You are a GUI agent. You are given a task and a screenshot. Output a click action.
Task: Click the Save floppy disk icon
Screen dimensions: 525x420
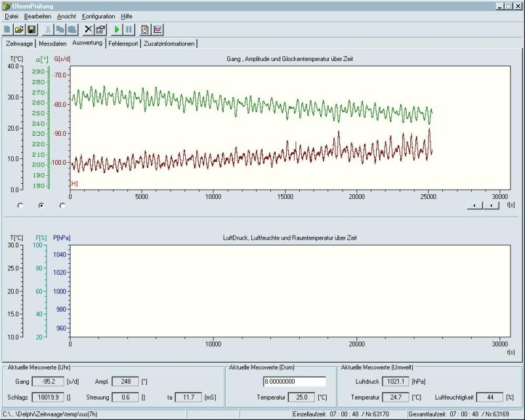click(31, 30)
